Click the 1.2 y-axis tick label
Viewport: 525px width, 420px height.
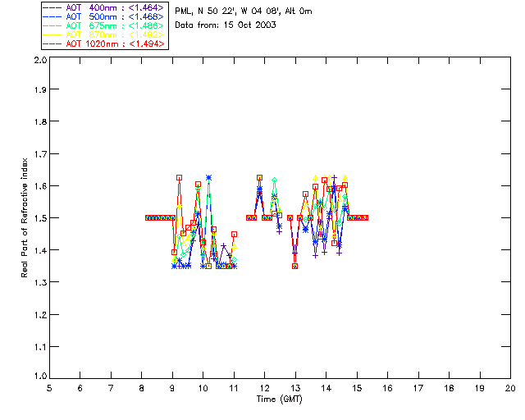pos(40,315)
